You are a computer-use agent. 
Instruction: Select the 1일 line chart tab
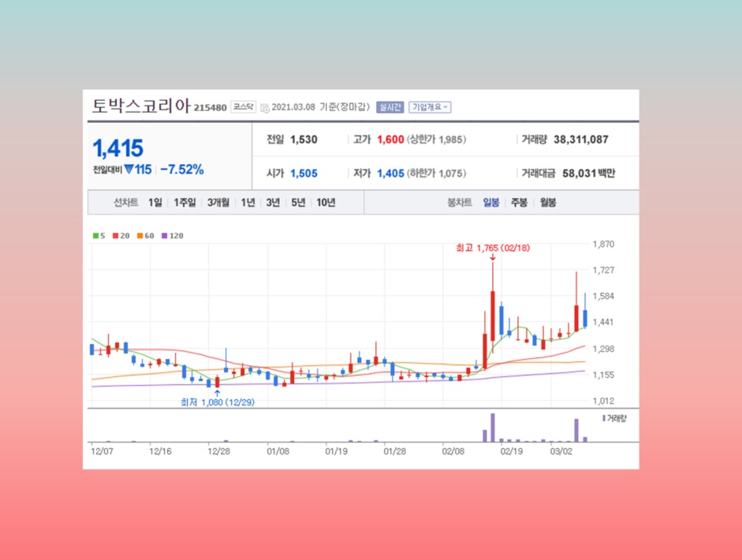pyautogui.click(x=155, y=203)
